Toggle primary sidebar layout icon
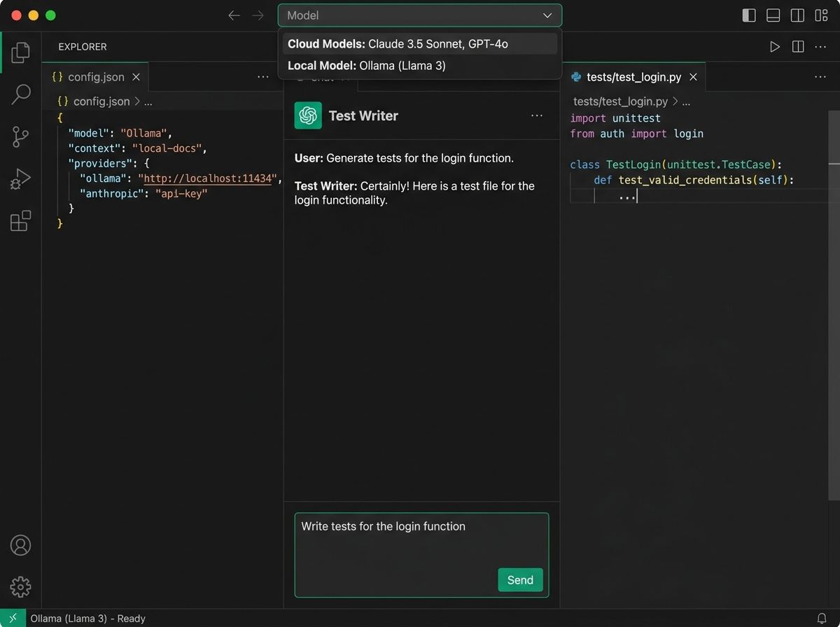 click(749, 15)
